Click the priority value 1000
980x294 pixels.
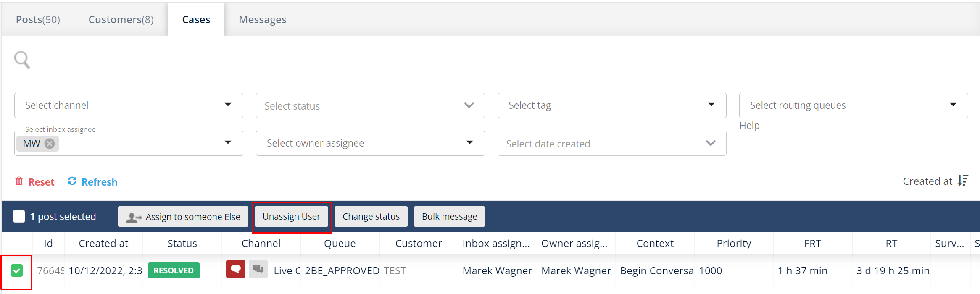(710, 271)
